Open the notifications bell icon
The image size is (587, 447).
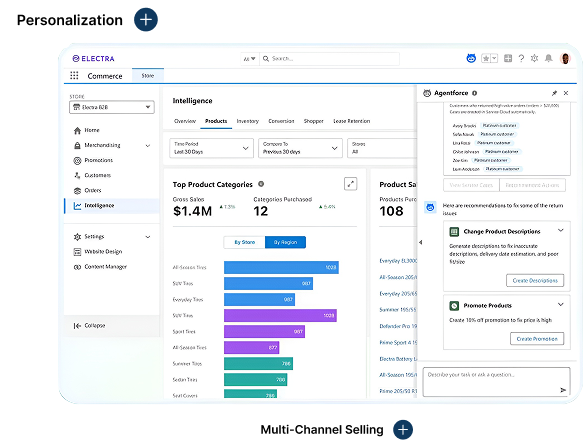pos(548,58)
